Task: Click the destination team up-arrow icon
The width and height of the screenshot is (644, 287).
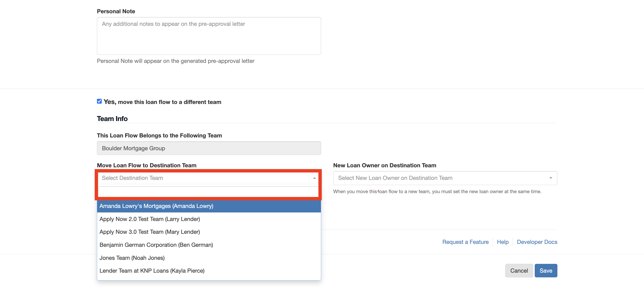Action: 314,178
